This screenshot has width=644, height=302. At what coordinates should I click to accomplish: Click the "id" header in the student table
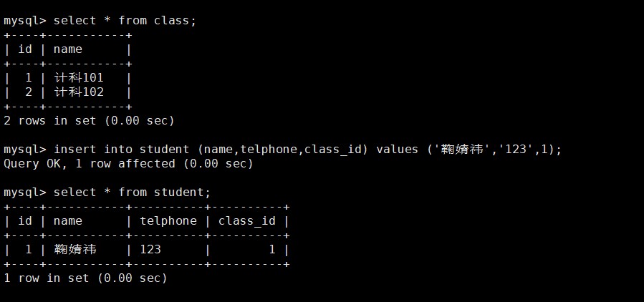point(25,221)
